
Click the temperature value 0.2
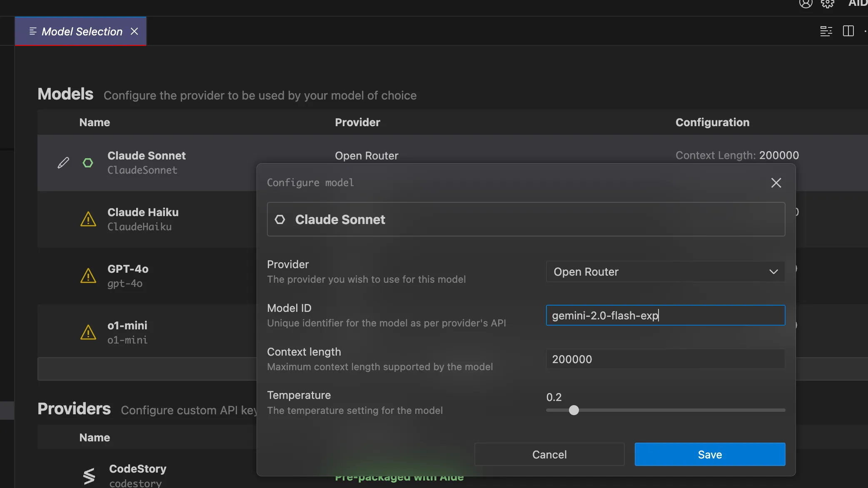pos(554,397)
